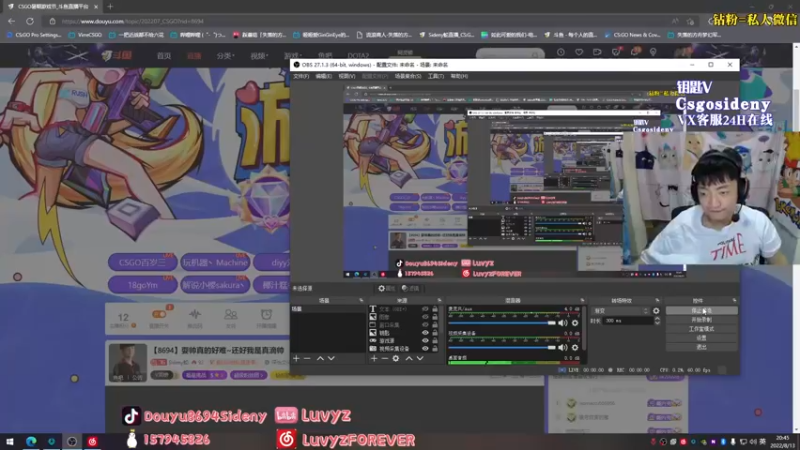Click the 首页 link in Douyu navigation
The height and width of the screenshot is (450, 800).
click(164, 56)
